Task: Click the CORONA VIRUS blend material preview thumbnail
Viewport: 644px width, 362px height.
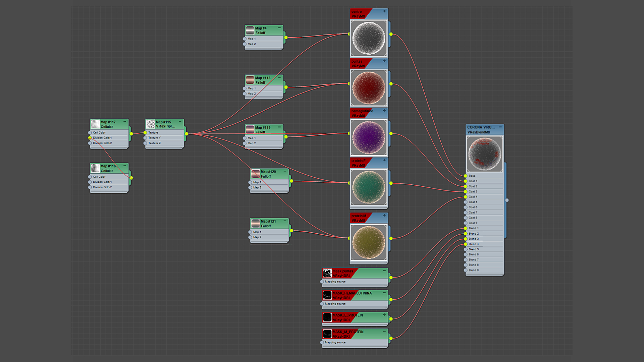Action: click(485, 154)
